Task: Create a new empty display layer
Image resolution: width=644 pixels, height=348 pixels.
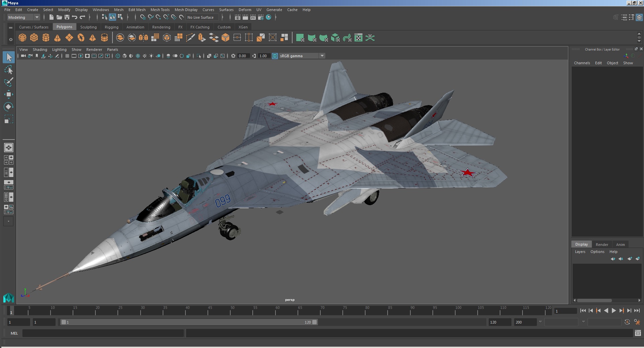Action: pos(630,259)
